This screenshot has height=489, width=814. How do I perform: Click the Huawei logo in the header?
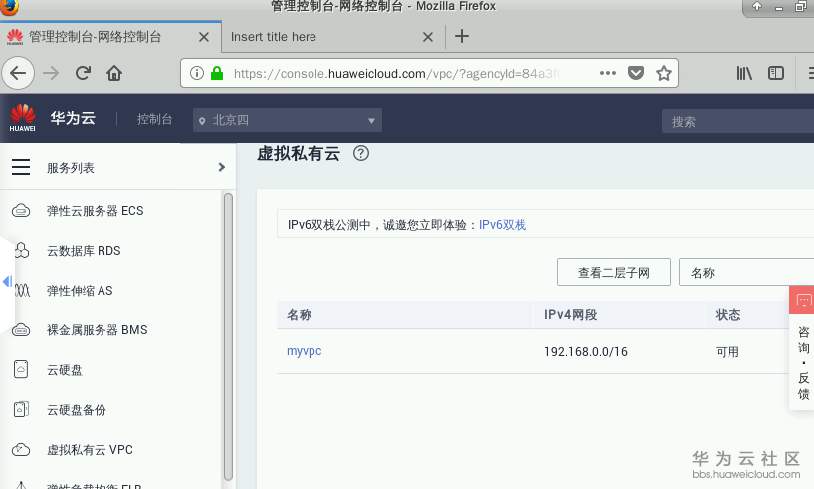pyautogui.click(x=22, y=118)
